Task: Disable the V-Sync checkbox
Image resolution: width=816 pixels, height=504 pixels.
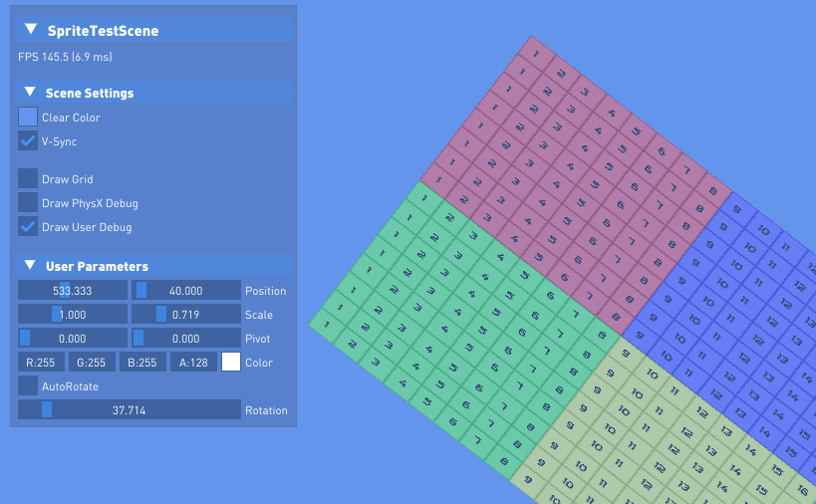Action: click(x=28, y=141)
